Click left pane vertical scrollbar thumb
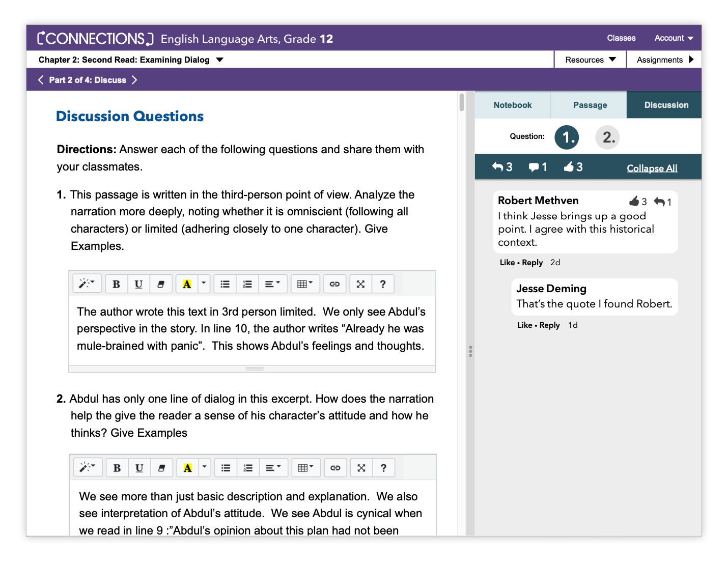Viewport: 728px width, 564px height. [462, 102]
